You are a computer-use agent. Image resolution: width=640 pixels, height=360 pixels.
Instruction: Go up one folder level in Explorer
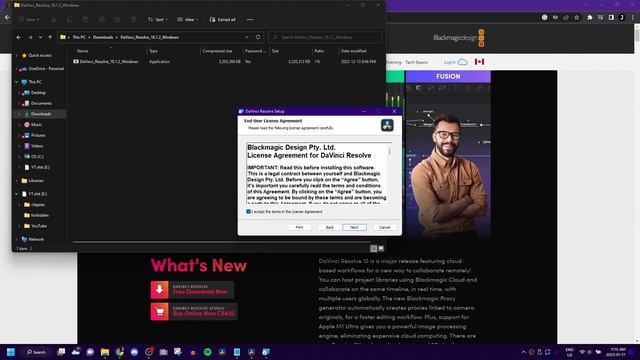[x=50, y=37]
